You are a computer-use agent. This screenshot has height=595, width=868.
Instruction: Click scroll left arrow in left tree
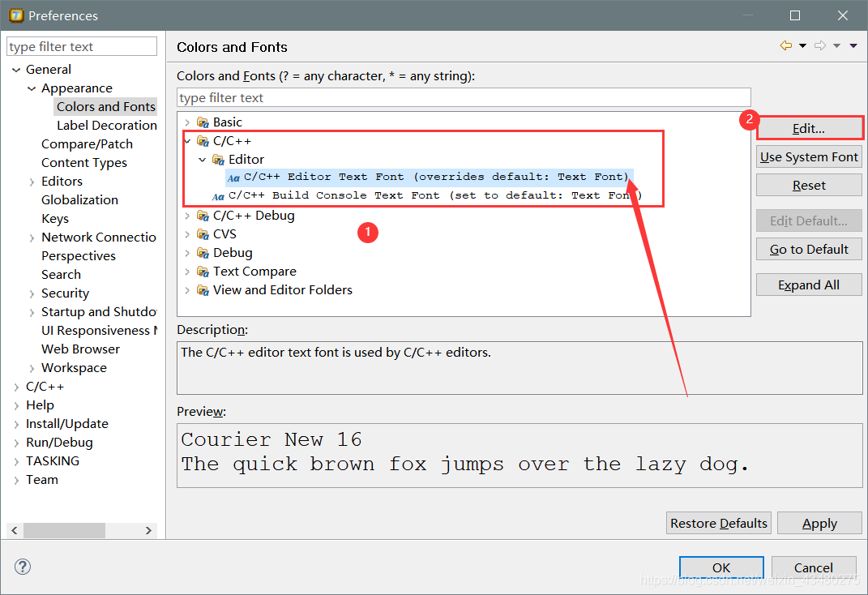[x=15, y=530]
